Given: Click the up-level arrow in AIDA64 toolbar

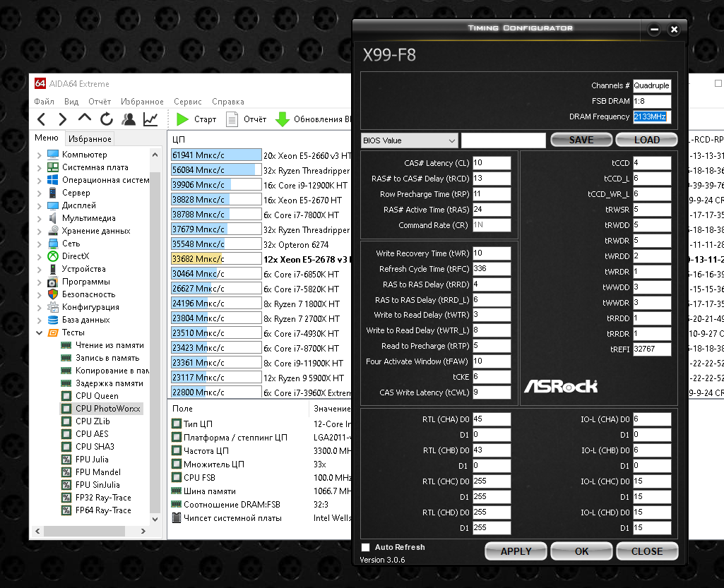Looking at the screenshot, I should tap(85, 118).
